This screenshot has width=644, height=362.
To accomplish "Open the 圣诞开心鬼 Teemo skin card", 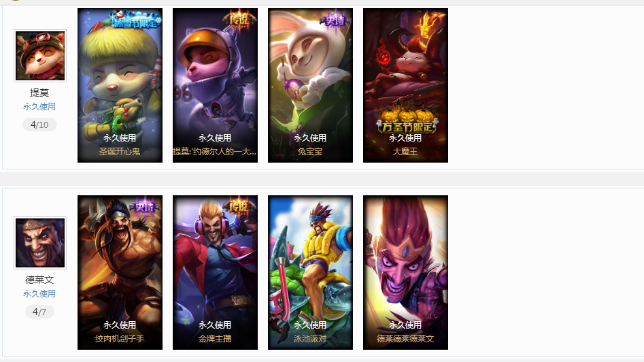I will [x=120, y=86].
